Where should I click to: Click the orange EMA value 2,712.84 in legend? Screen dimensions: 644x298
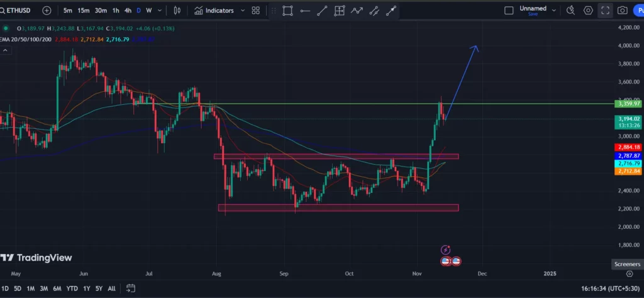(92, 40)
